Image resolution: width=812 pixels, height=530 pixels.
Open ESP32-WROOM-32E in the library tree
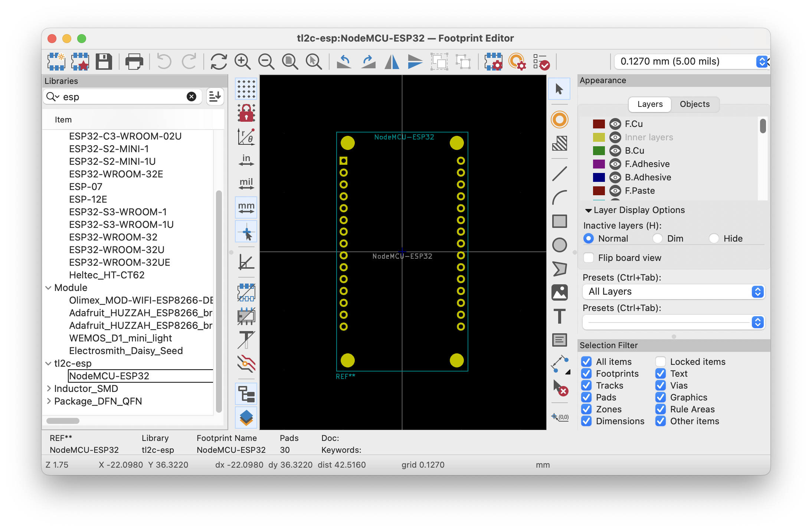pos(116,174)
